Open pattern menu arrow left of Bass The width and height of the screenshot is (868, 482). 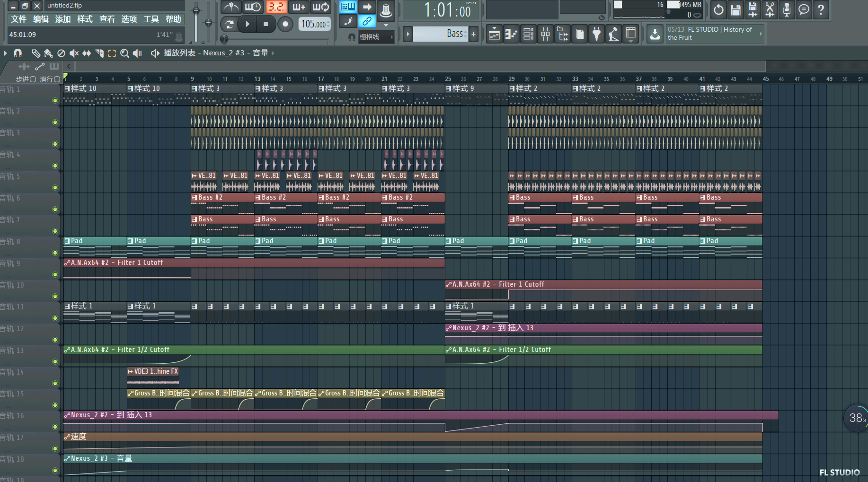point(407,34)
